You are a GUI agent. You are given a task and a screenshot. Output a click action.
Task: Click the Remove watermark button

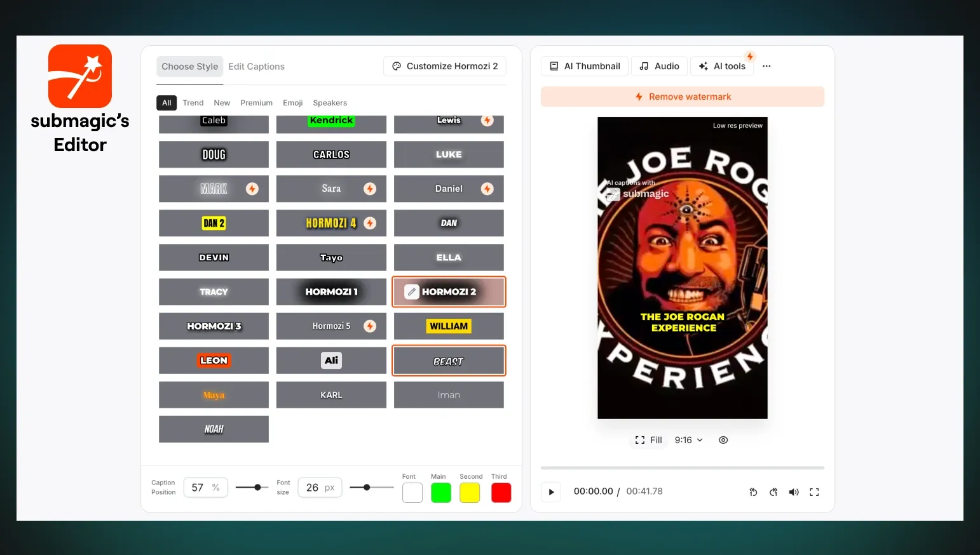point(683,97)
